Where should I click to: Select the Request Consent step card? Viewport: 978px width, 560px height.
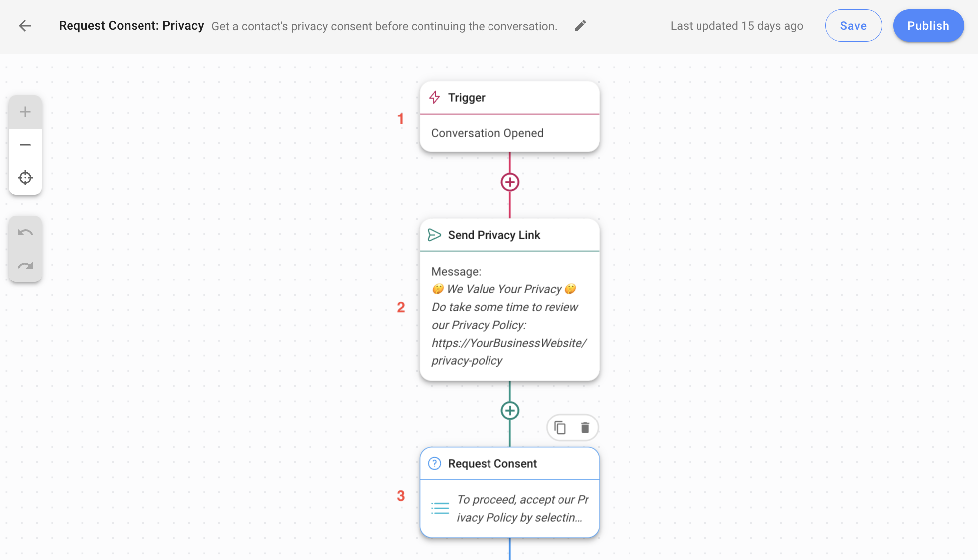[509, 491]
